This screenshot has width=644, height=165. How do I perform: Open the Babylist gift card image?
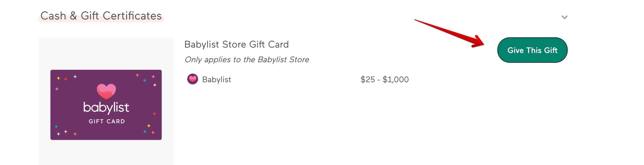coord(106,105)
